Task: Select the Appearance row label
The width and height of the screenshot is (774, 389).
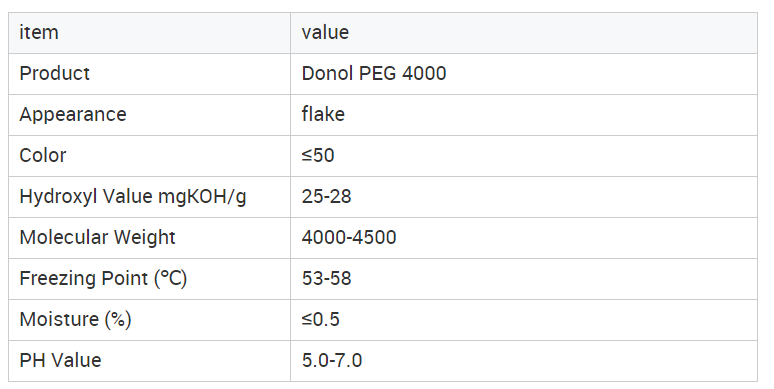Action: [73, 115]
